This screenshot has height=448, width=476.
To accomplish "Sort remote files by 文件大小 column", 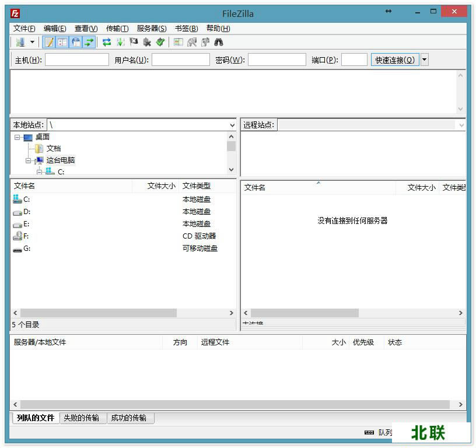I will (x=418, y=188).
